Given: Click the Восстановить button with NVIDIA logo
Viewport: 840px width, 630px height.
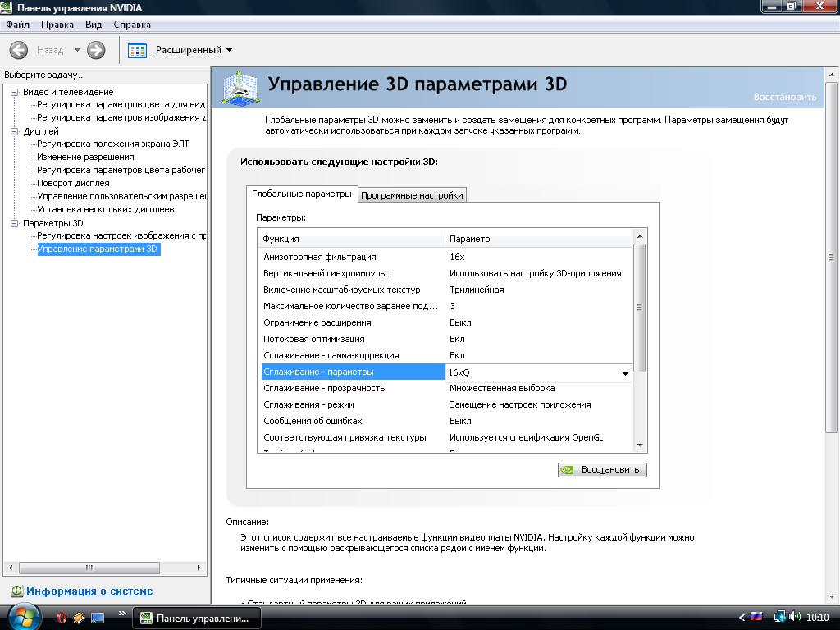Looking at the screenshot, I should (x=602, y=470).
